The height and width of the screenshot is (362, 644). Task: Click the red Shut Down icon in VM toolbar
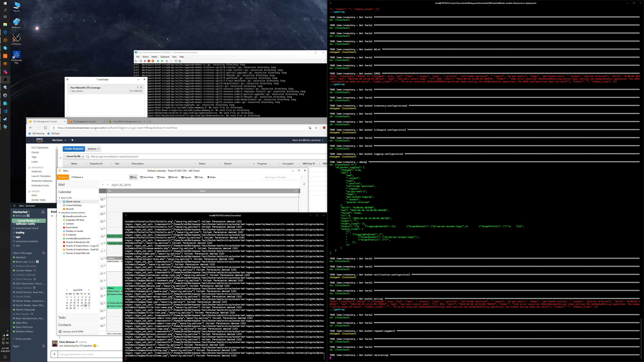(149, 61)
